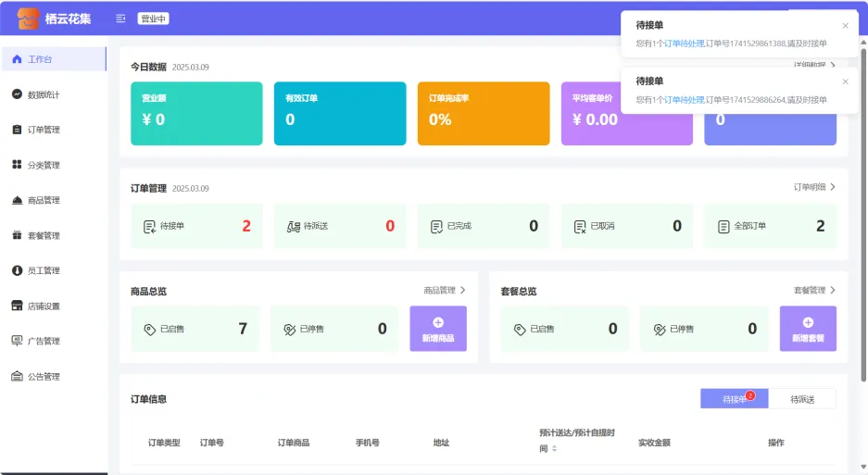Click the 店铺设置 store icon in sidebar
The width and height of the screenshot is (868, 475).
(x=17, y=306)
